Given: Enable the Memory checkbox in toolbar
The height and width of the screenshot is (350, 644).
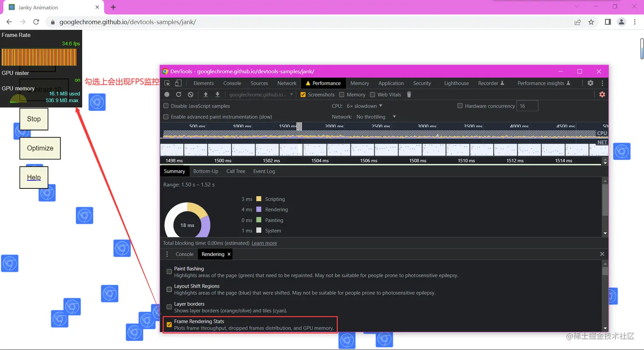Looking at the screenshot, I should tap(342, 95).
